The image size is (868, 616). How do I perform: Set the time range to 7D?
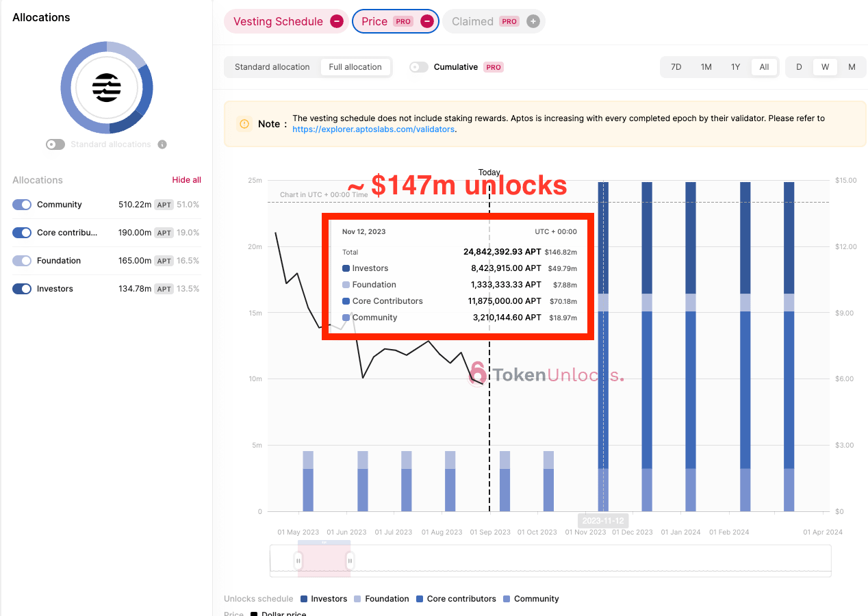click(676, 67)
